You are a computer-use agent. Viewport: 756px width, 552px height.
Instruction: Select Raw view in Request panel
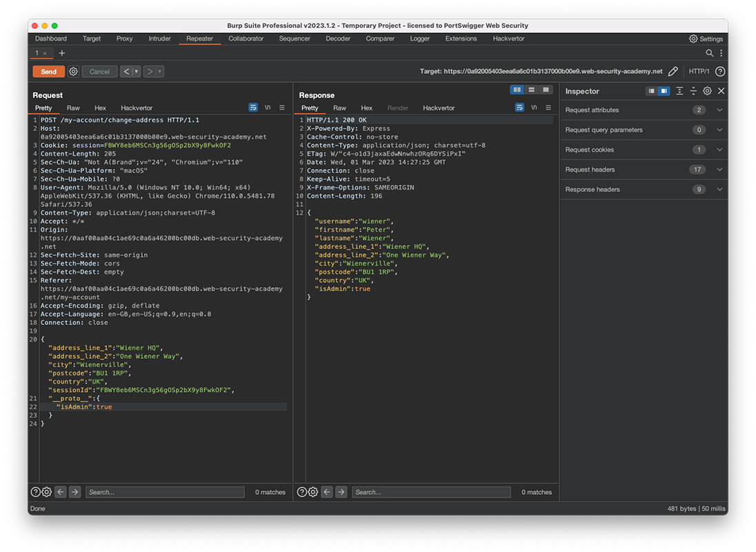point(73,108)
